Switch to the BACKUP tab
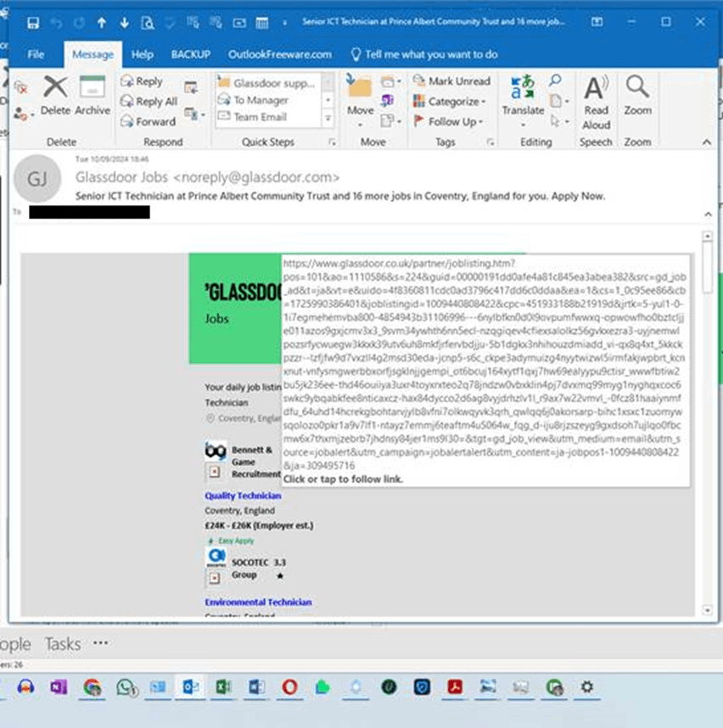 pyautogui.click(x=190, y=54)
